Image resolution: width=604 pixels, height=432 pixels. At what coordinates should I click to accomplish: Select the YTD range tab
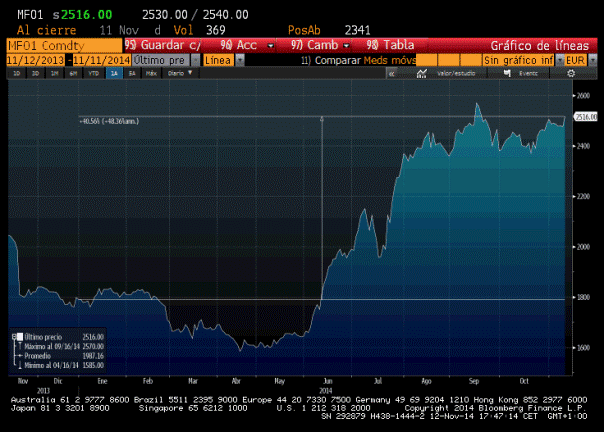(x=94, y=73)
